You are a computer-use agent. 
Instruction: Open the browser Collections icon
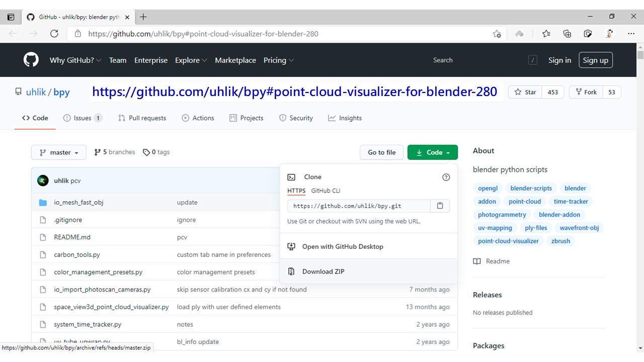tap(567, 34)
